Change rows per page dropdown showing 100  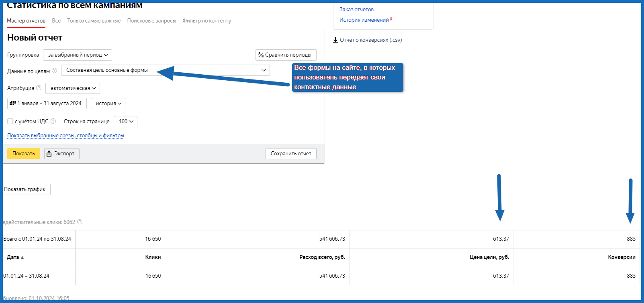(x=125, y=122)
